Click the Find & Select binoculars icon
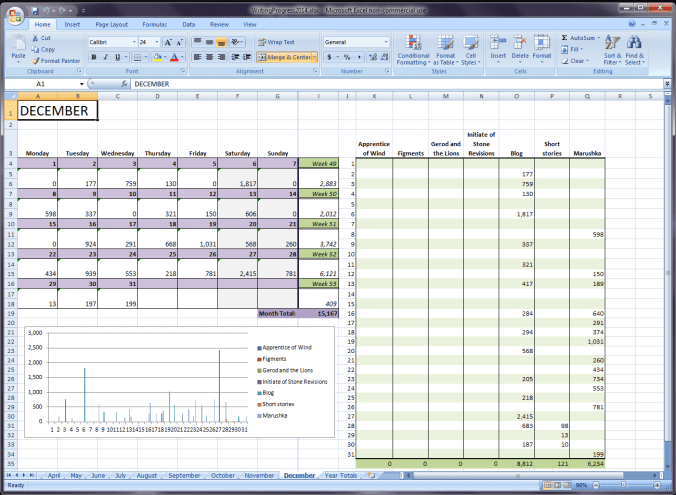This screenshot has height=495, width=676. [x=634, y=42]
